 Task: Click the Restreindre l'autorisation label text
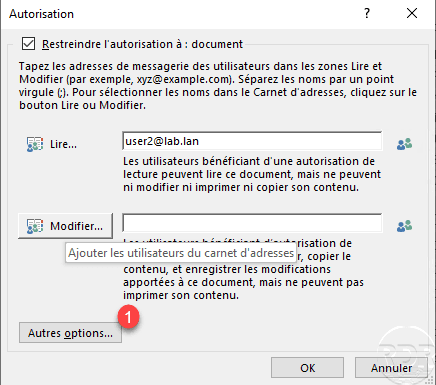tap(142, 44)
